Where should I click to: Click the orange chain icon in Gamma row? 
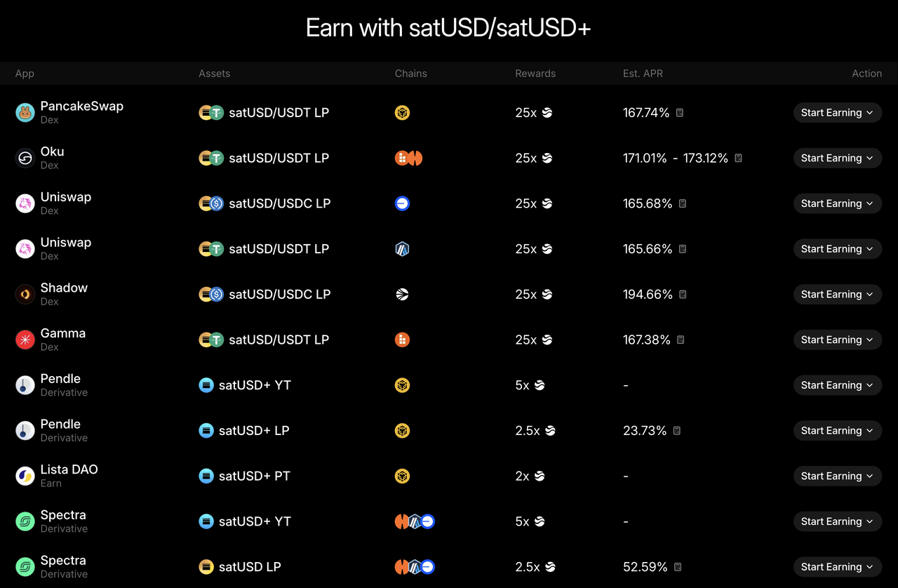402,340
